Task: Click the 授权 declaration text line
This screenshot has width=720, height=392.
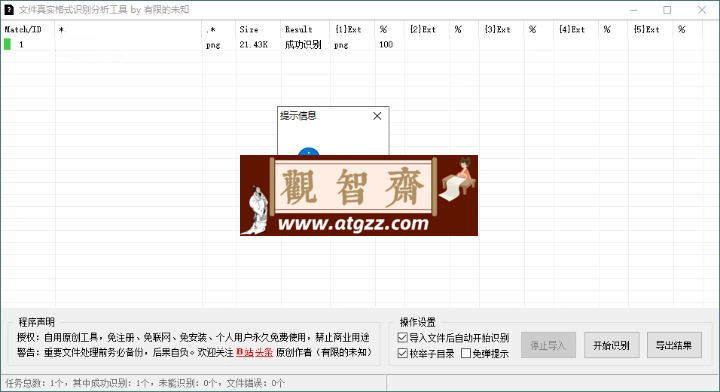Action: [x=193, y=337]
